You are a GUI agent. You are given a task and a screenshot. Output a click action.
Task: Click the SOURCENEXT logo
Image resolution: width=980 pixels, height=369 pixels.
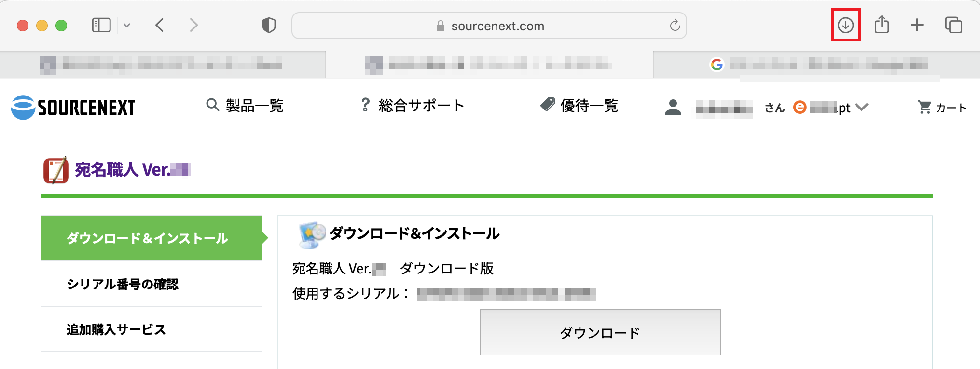73,107
